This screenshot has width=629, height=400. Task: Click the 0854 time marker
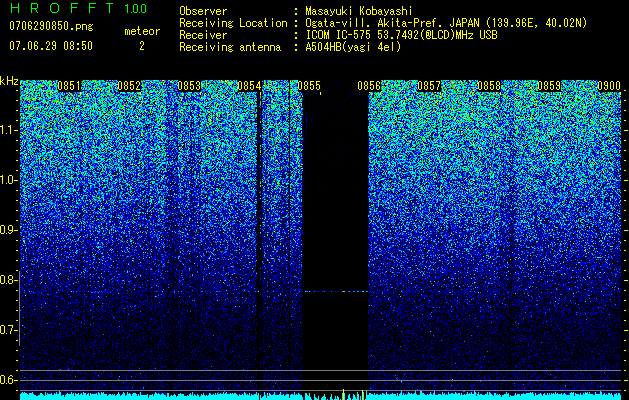tap(249, 86)
